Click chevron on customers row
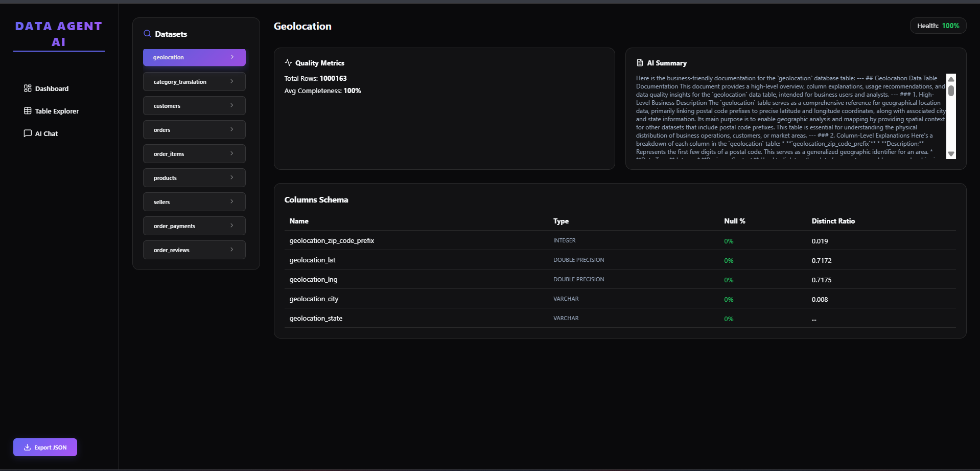The width and height of the screenshot is (980, 471). click(232, 105)
